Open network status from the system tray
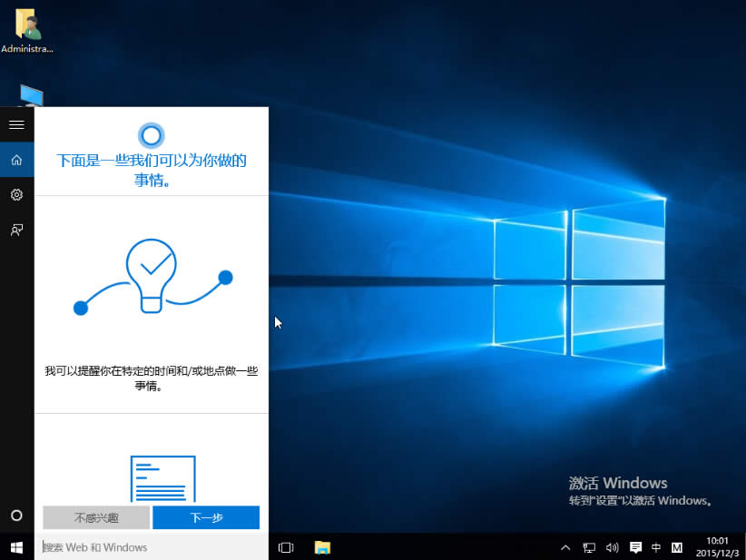746x560 pixels. pos(588,547)
